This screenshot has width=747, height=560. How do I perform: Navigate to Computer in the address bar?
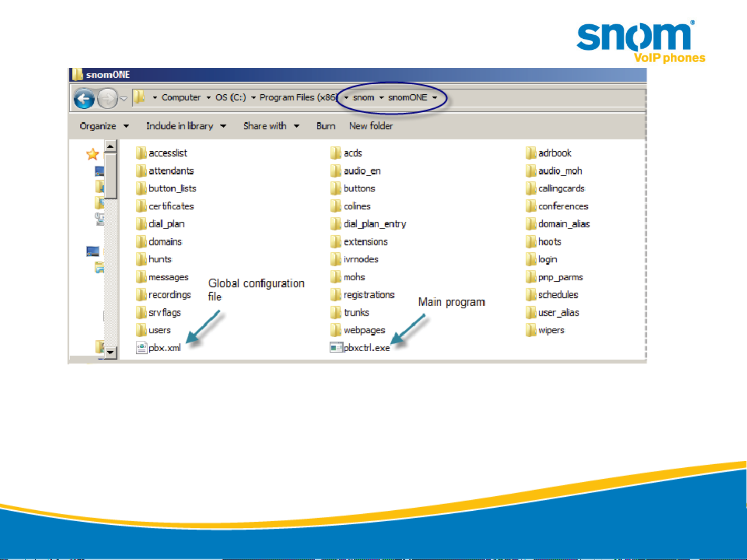coord(181,97)
